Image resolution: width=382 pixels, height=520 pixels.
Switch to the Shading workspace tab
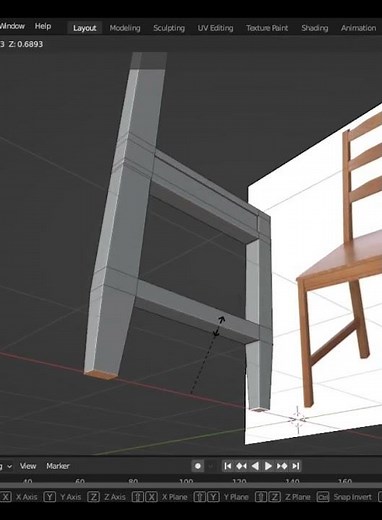(x=315, y=28)
